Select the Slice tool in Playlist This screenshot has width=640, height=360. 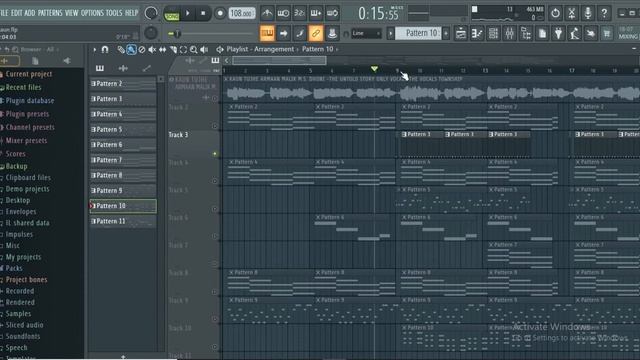pyautogui.click(x=173, y=49)
